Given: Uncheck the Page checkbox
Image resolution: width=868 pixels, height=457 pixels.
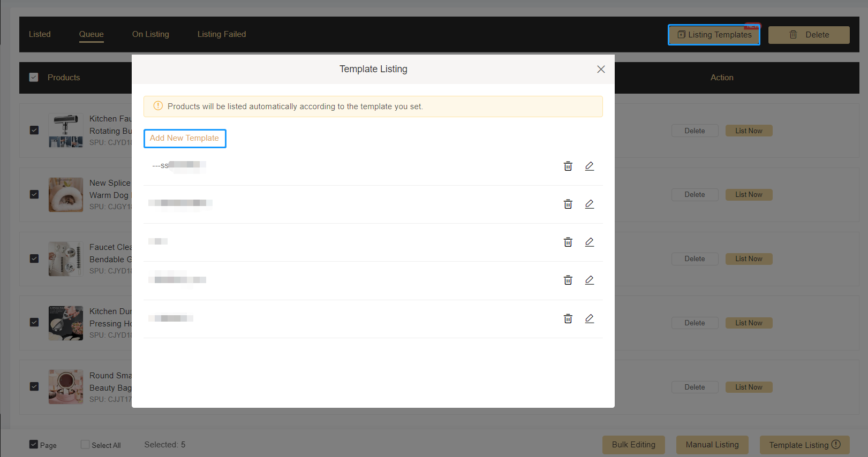Looking at the screenshot, I should click(34, 445).
